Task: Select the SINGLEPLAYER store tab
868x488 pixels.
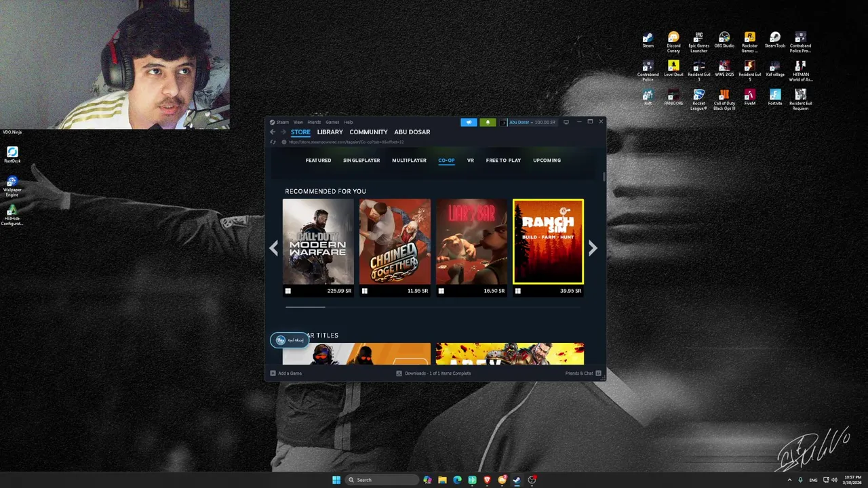Action: click(x=361, y=161)
